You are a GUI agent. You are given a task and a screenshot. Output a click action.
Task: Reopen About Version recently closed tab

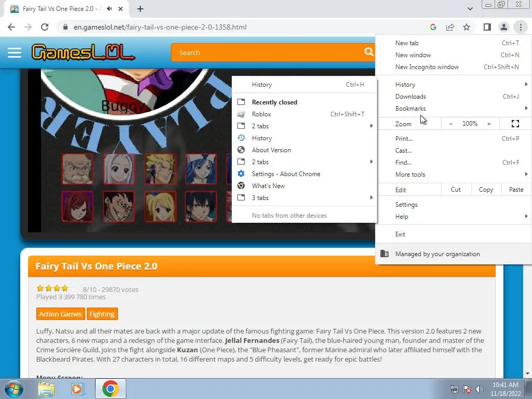tap(304, 150)
